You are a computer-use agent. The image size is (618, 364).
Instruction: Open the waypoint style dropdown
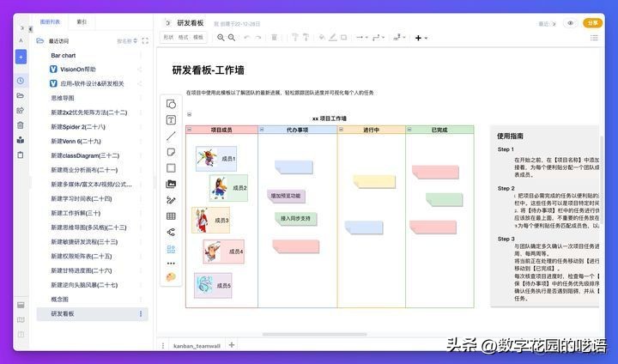coord(399,38)
